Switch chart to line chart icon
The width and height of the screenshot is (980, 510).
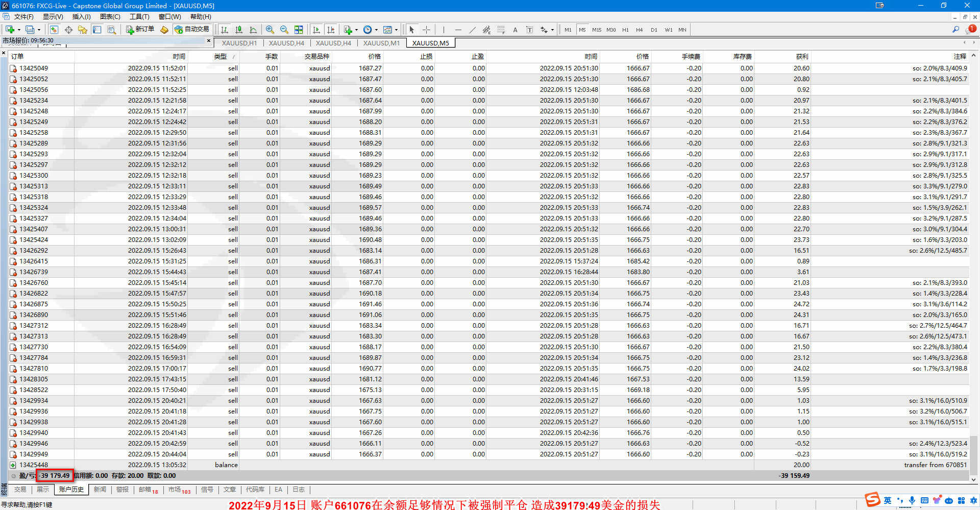pos(253,30)
